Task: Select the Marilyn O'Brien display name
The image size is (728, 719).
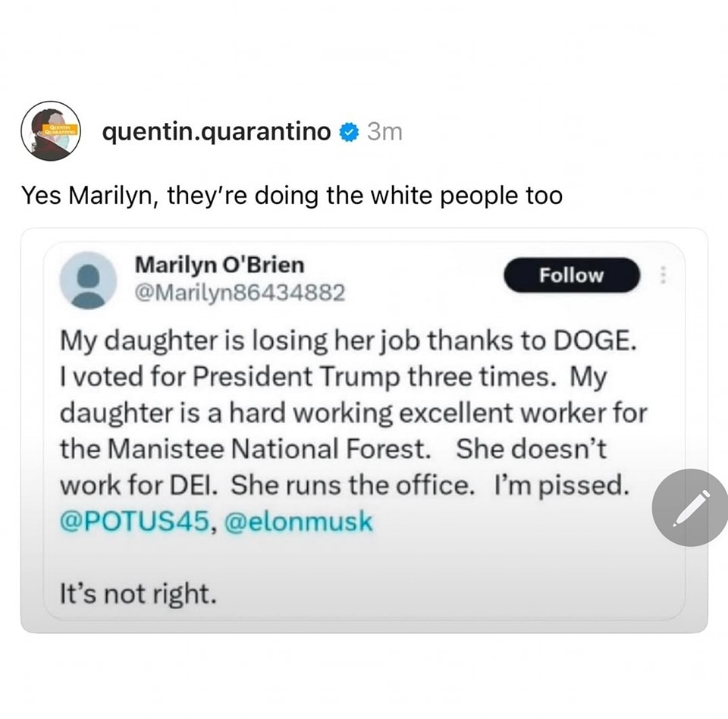Action: (x=219, y=265)
